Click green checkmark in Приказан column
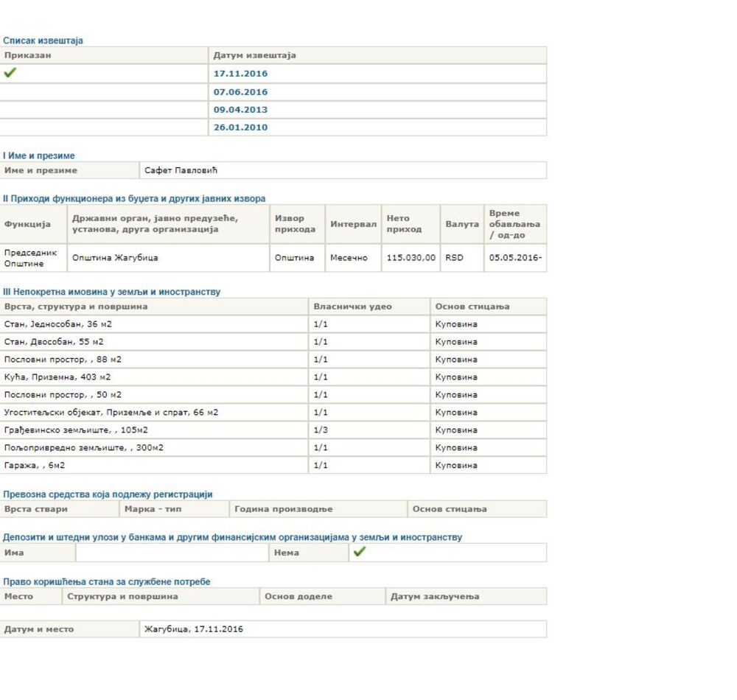This screenshot has height=700, width=737. tap(10, 73)
